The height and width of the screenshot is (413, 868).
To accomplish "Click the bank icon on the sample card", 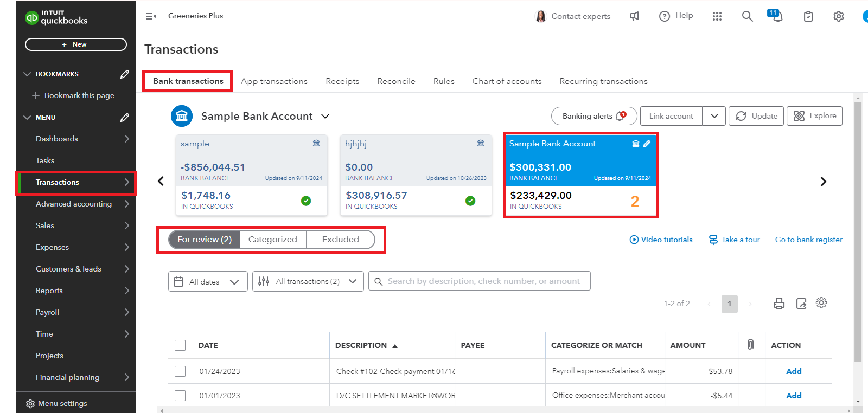I will tap(316, 143).
